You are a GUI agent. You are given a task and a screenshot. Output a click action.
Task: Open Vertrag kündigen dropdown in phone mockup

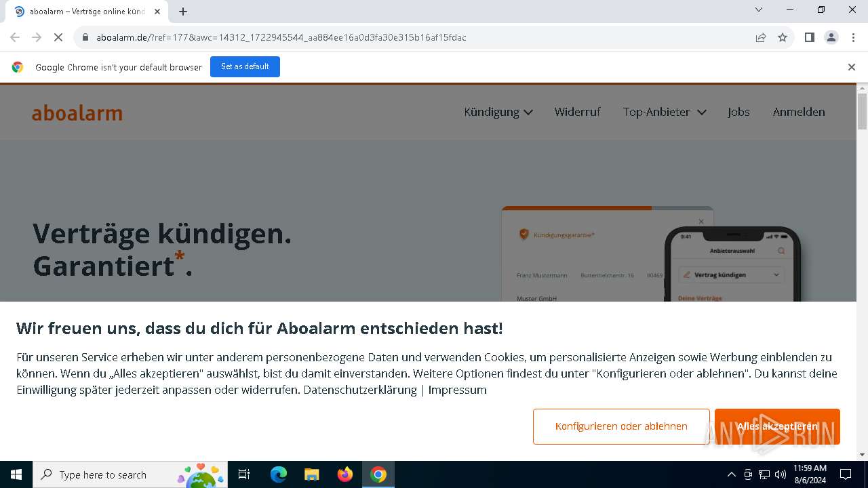731,274
